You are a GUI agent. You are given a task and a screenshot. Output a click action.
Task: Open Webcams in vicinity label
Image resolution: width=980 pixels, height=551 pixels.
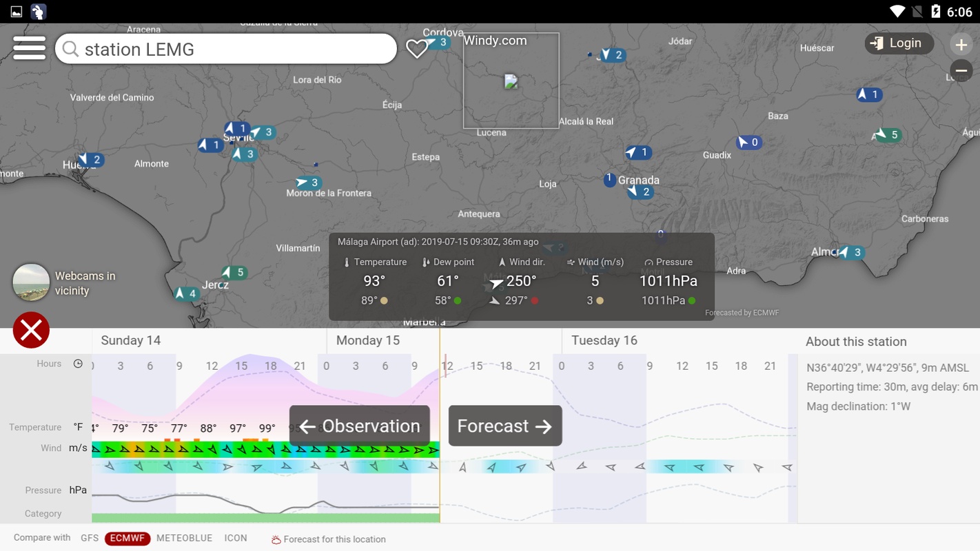[85, 283]
